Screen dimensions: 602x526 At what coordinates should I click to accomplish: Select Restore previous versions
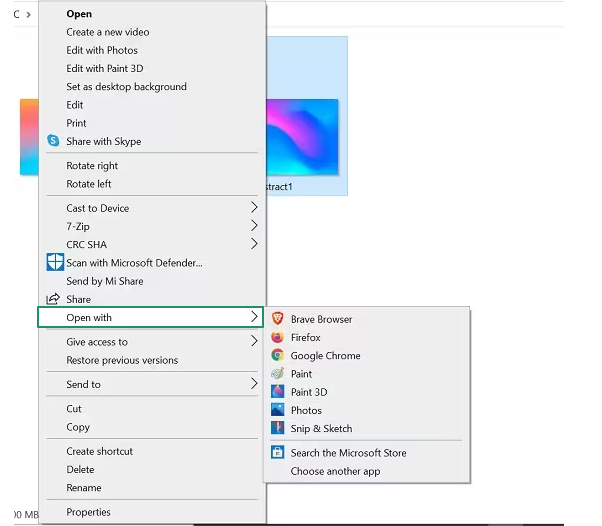(122, 360)
